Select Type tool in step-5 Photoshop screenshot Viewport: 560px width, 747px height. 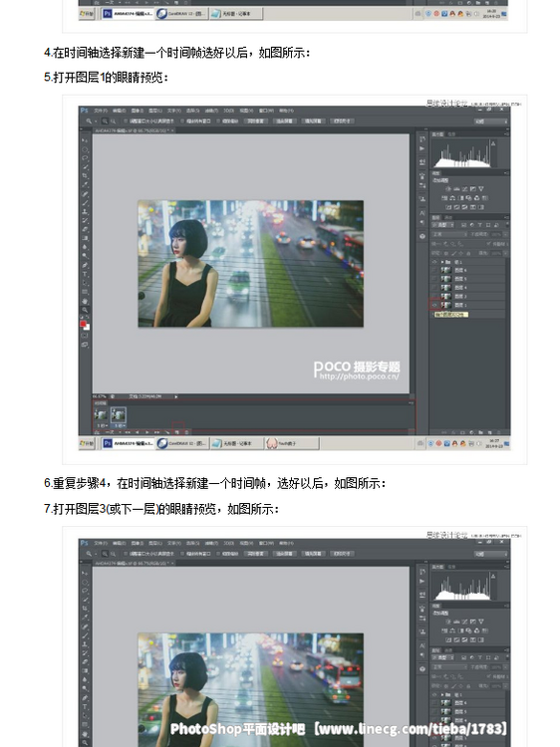(85, 275)
